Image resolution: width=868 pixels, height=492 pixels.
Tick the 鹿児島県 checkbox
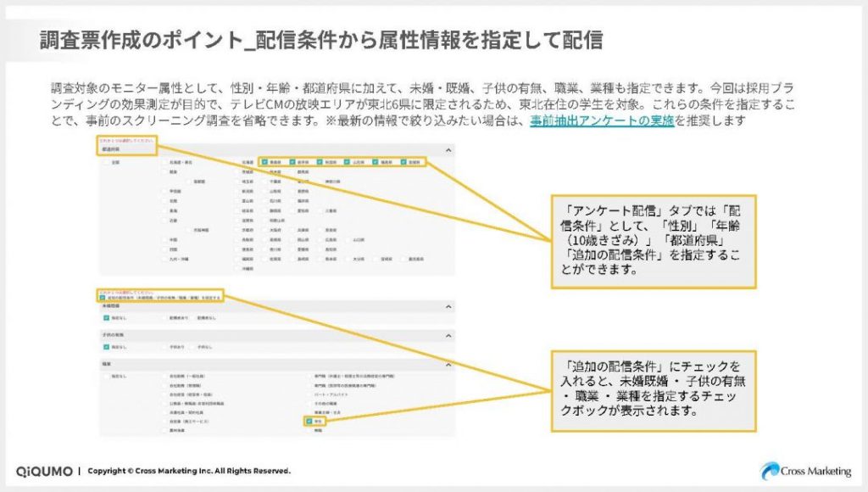(403, 259)
